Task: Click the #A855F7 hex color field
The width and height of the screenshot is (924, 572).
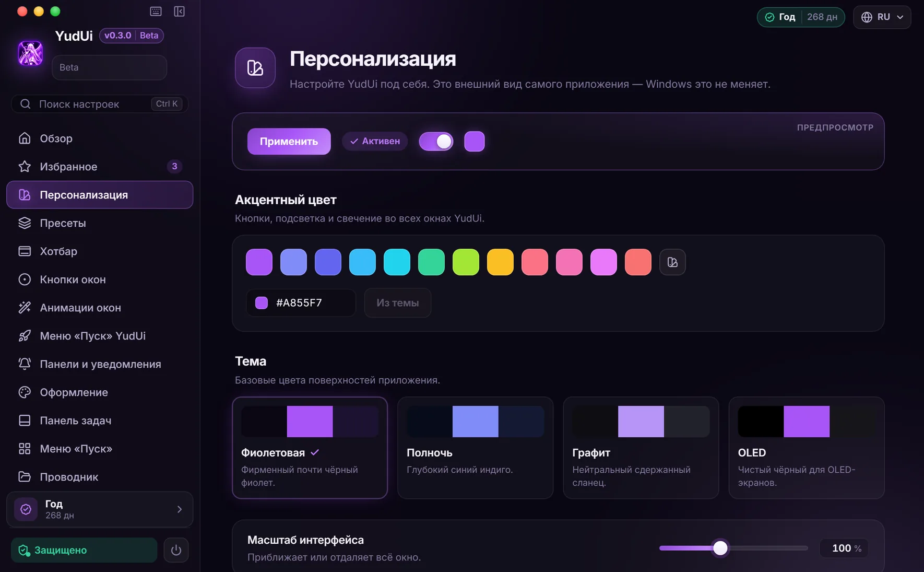Action: click(x=301, y=303)
